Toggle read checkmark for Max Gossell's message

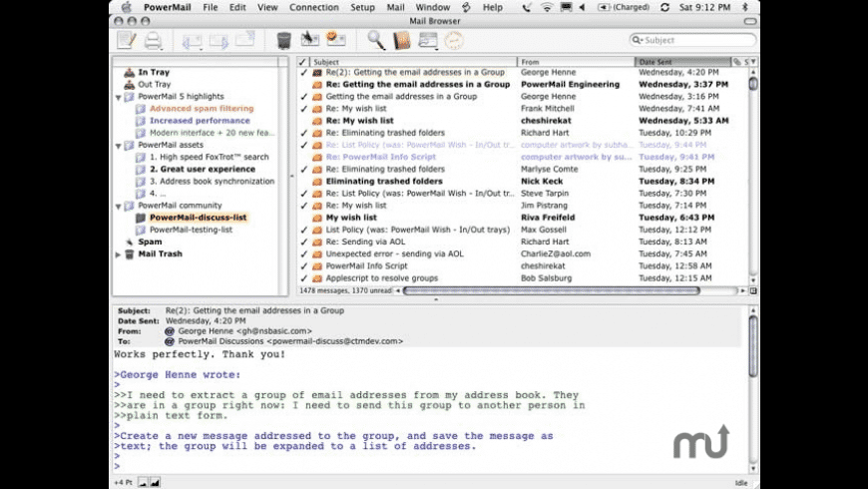(x=303, y=230)
